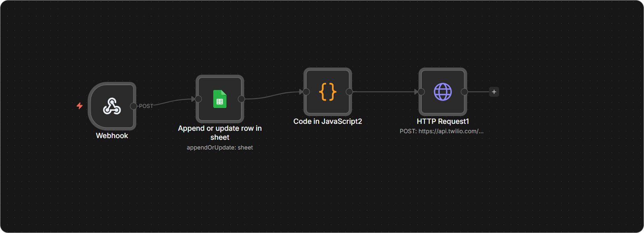Click the "Webhook" node name label

click(x=112, y=136)
